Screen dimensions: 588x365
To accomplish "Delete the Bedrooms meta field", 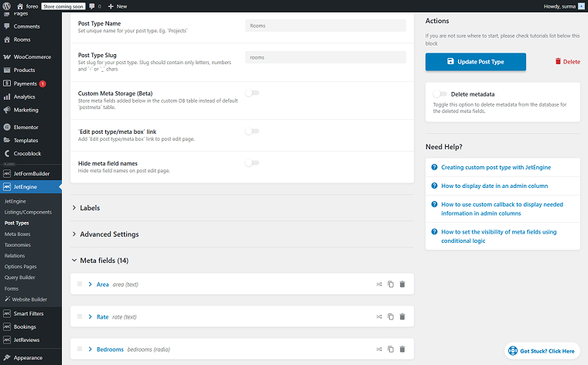I will (402, 349).
